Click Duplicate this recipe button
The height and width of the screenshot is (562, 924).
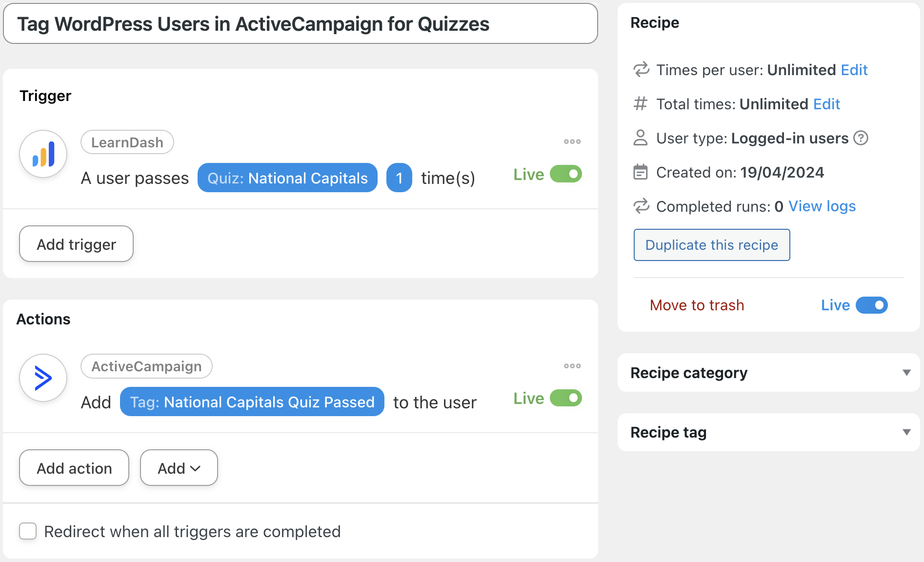tap(711, 245)
